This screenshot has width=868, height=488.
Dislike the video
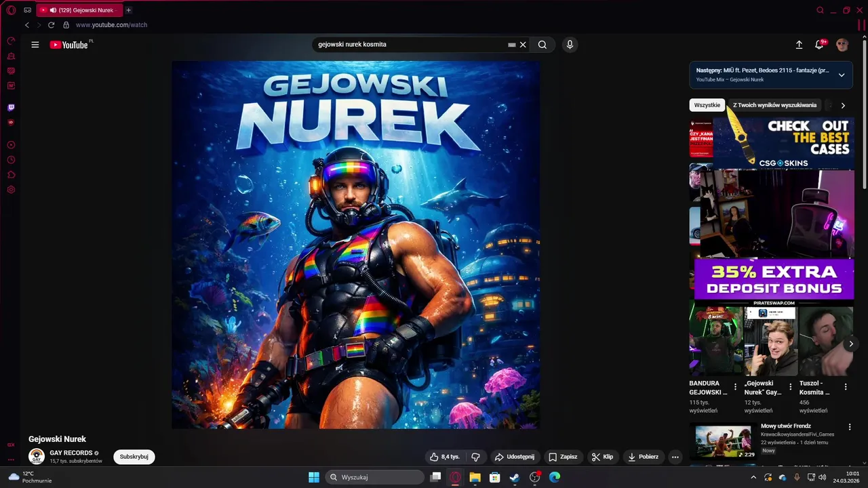pyautogui.click(x=475, y=457)
